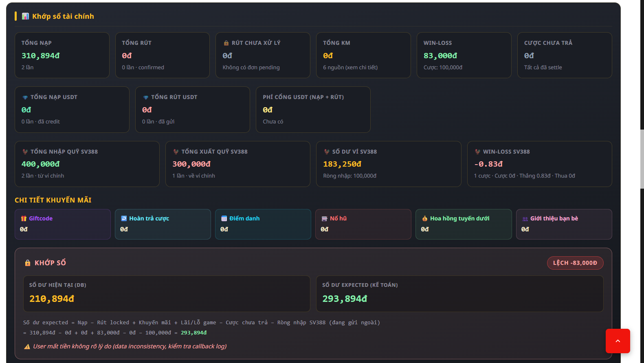Image resolution: width=644 pixels, height=363 pixels.
Task: Click the 'Tất cả đã settle' text
Action: (543, 68)
